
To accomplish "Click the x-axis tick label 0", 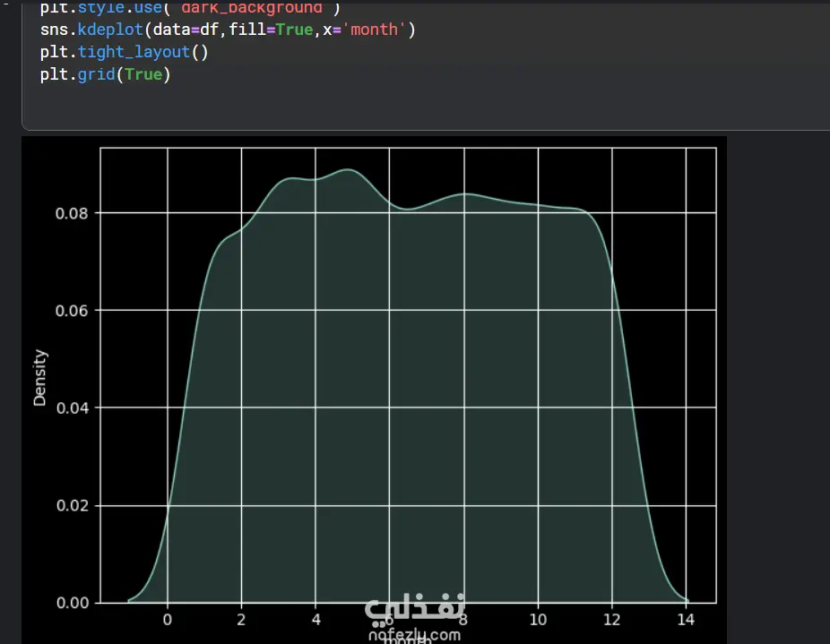I will click(x=168, y=620).
